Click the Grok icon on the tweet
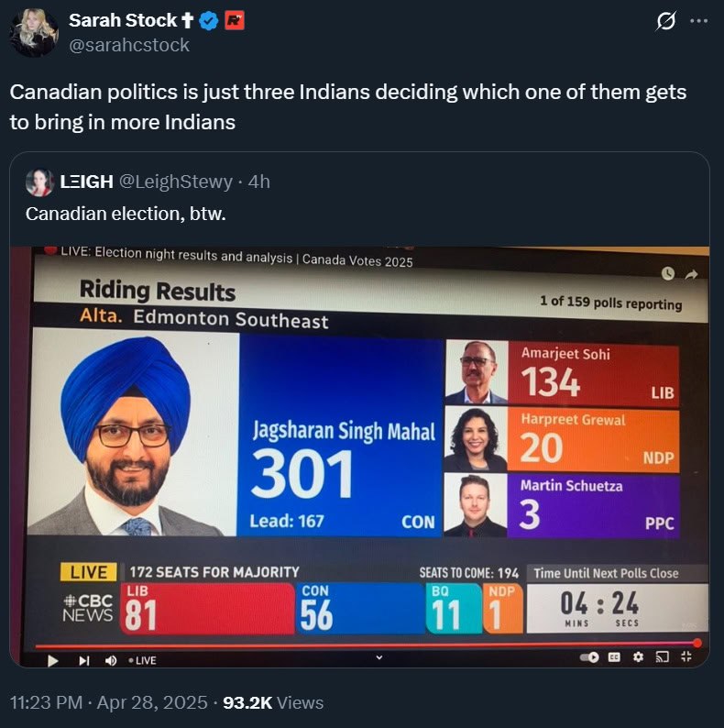This screenshot has height=728, width=724. pyautogui.click(x=666, y=21)
